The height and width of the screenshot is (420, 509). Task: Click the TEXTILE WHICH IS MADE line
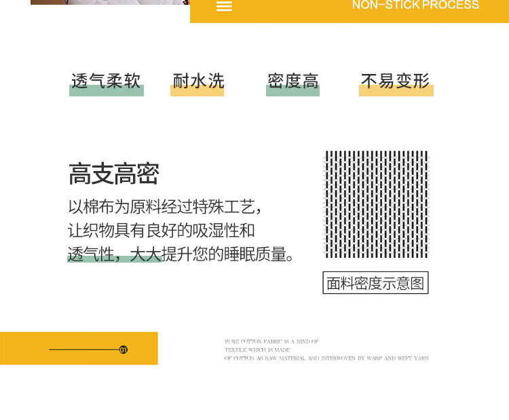click(x=257, y=349)
